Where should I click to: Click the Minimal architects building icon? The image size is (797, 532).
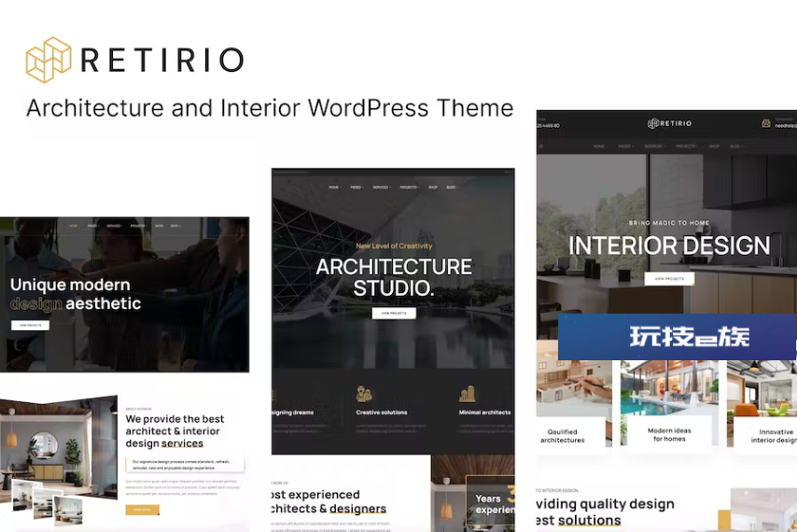[467, 394]
